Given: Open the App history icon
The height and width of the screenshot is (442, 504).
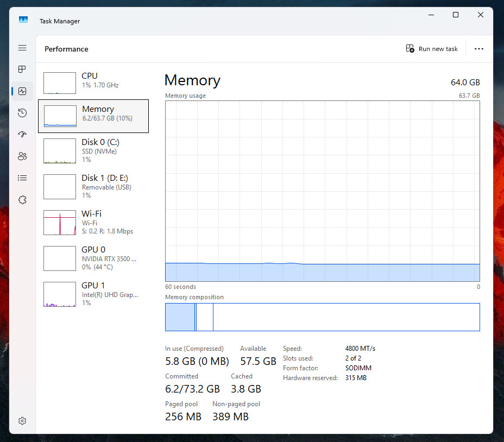Looking at the screenshot, I should (22, 113).
